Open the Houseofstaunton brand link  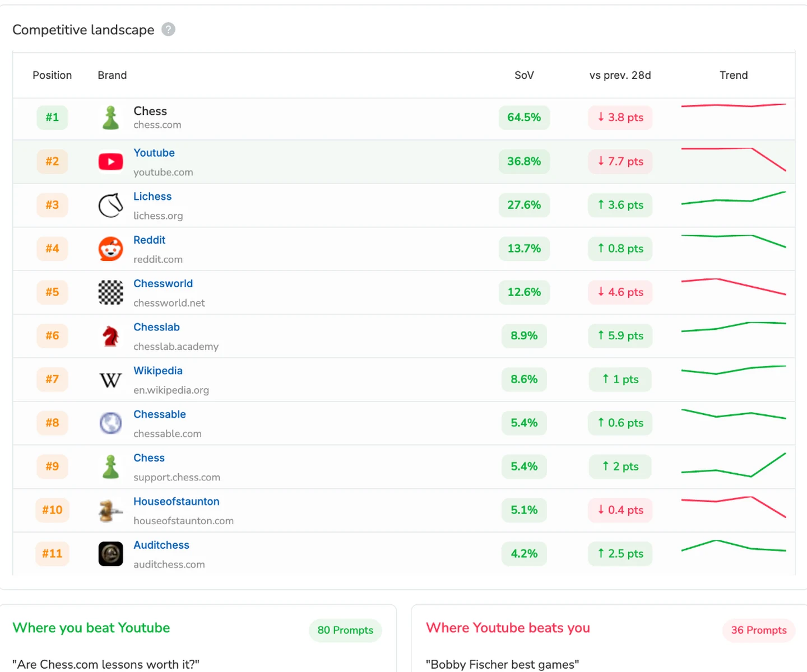click(177, 502)
